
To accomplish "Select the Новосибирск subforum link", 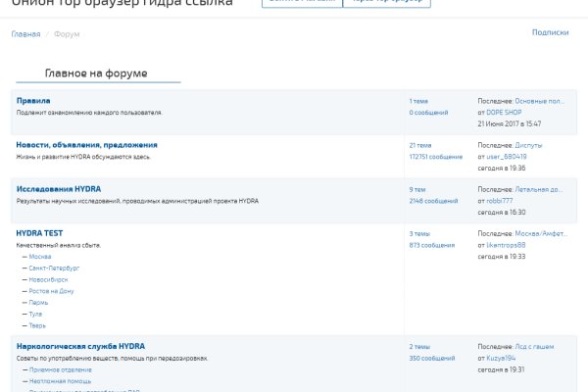I will click(49, 279).
